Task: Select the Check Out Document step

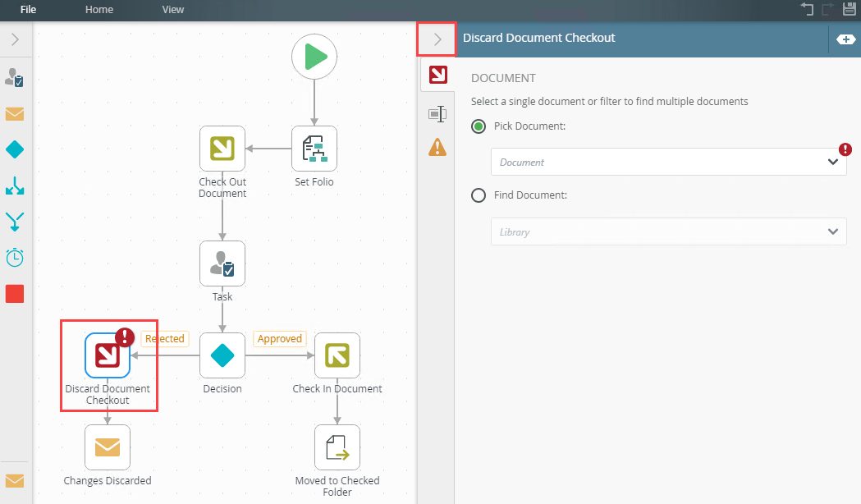Action: 222,149
